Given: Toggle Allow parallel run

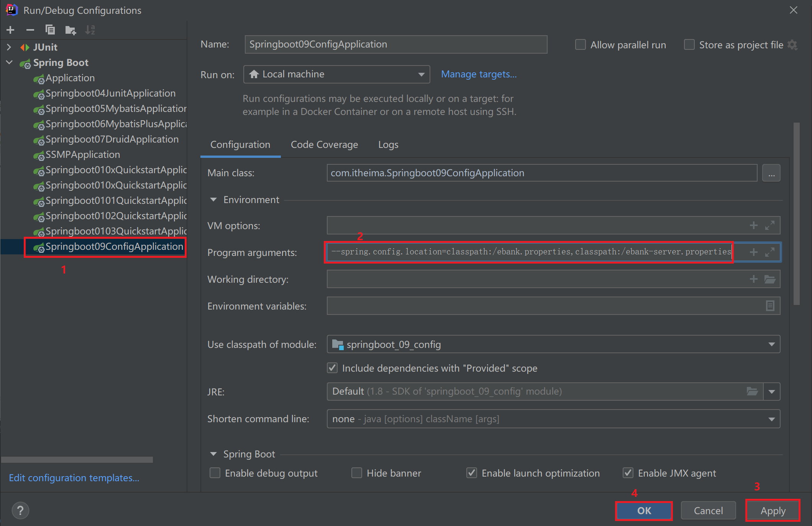Looking at the screenshot, I should coord(581,45).
